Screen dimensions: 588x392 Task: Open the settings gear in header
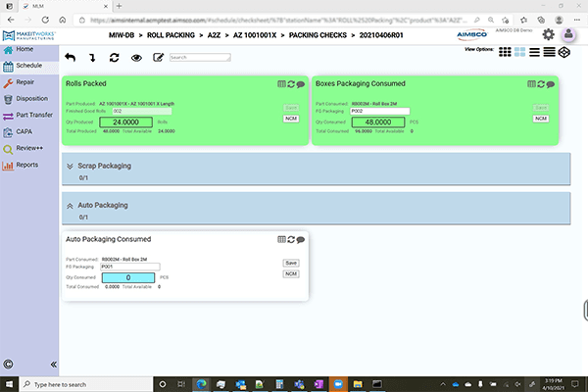(549, 34)
